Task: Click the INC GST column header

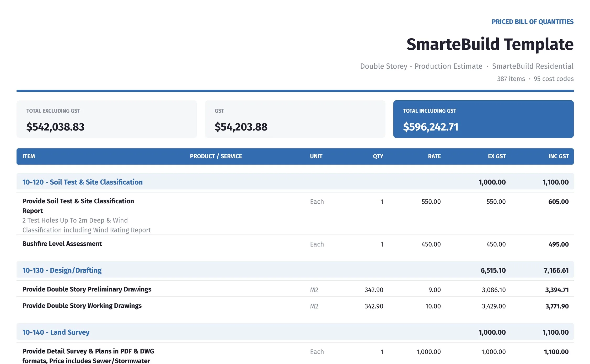Action: pyautogui.click(x=559, y=156)
